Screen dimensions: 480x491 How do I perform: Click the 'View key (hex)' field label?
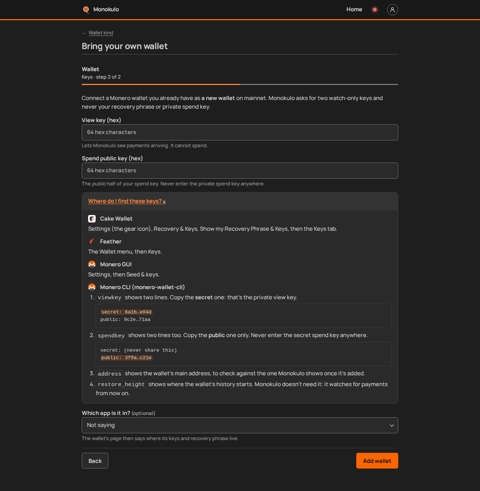(101, 120)
